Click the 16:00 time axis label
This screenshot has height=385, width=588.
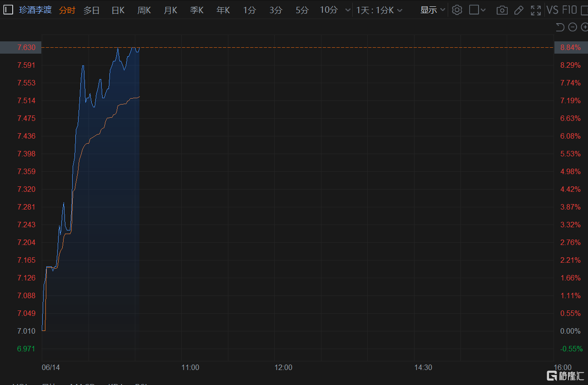(563, 367)
